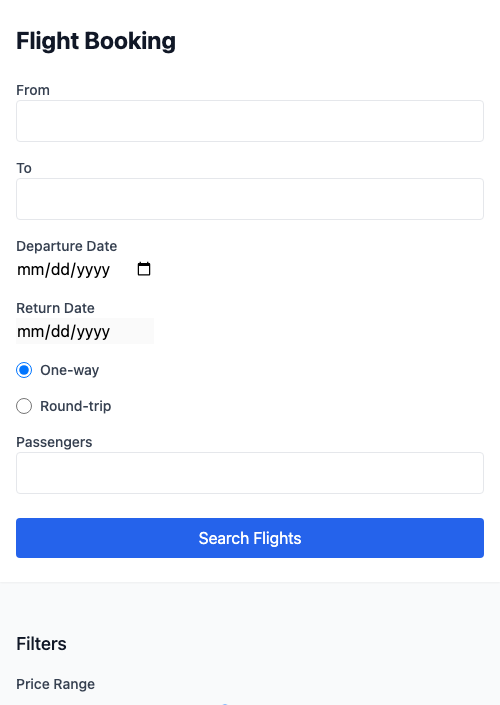Image resolution: width=500 pixels, height=705 pixels.
Task: Select the month segment of Departure Date
Action: [x=31, y=270]
